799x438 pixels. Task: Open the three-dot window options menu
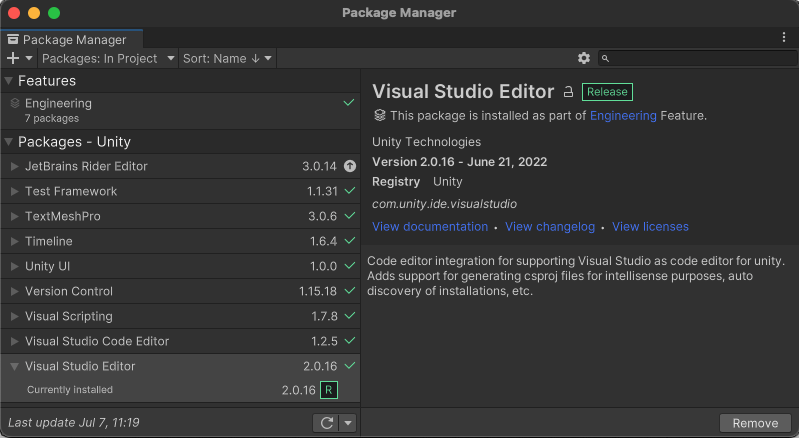(x=784, y=37)
